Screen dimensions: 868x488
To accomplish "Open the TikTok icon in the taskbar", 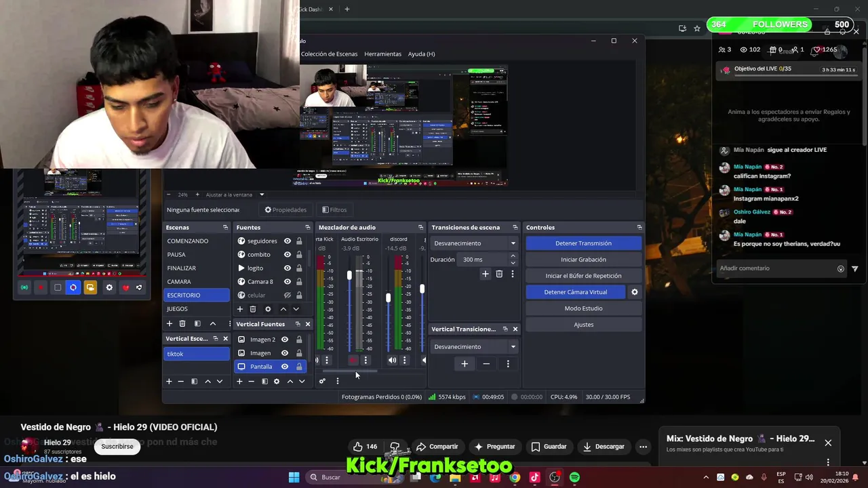I will [x=534, y=477].
